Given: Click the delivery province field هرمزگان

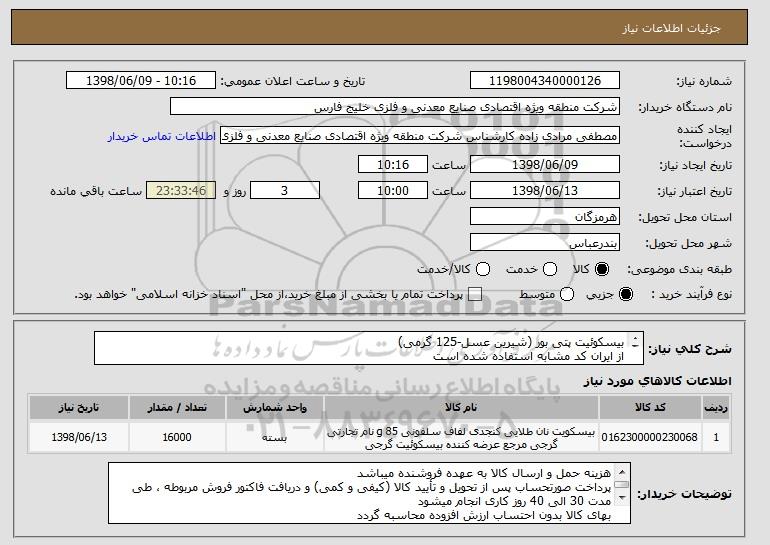Looking at the screenshot, I should (x=545, y=217).
